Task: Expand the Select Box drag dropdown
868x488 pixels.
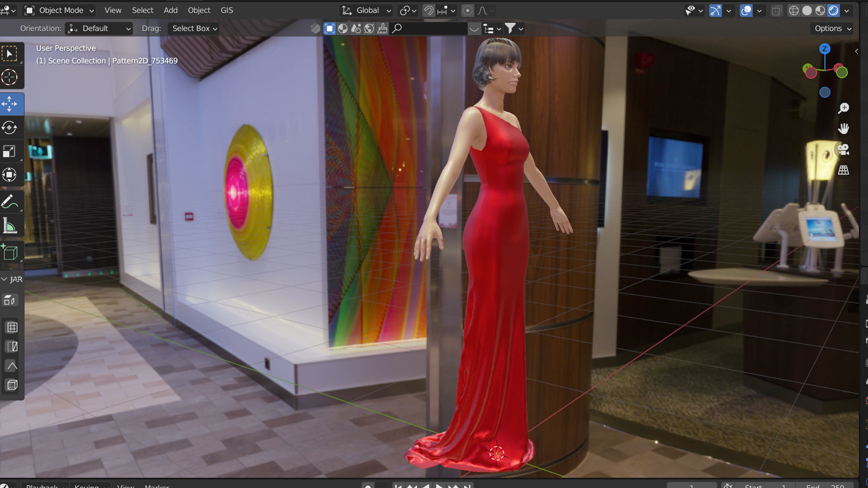Action: point(194,28)
